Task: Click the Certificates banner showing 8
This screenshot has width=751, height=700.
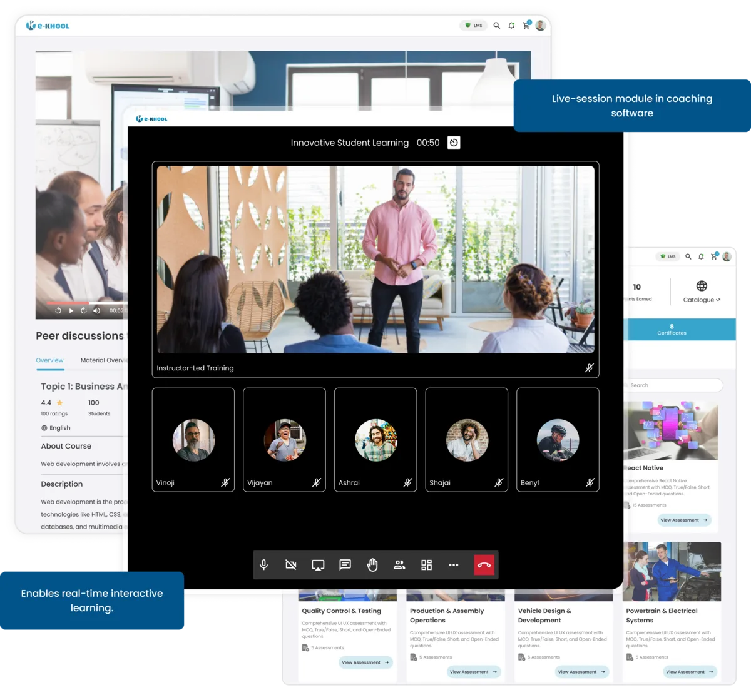Action: [x=671, y=328]
